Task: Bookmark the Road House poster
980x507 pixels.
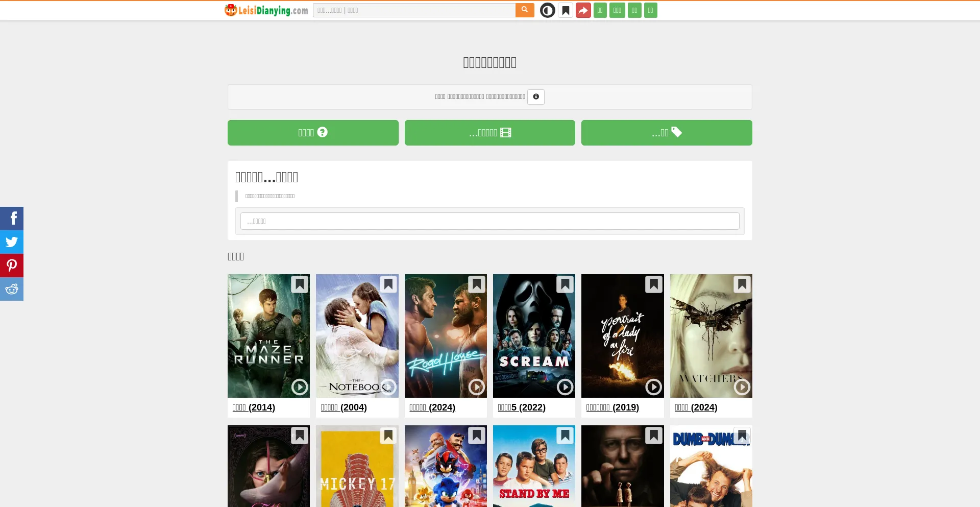Action: 477,284
